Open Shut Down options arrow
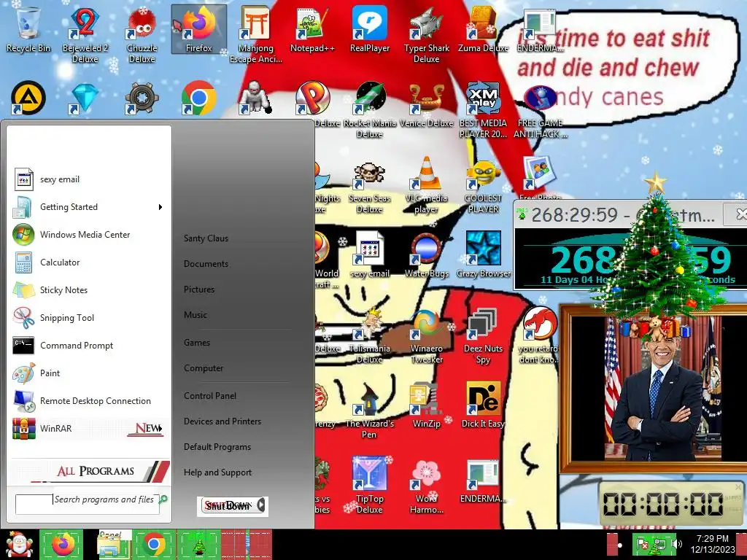This screenshot has height=560, width=747. 261,505
